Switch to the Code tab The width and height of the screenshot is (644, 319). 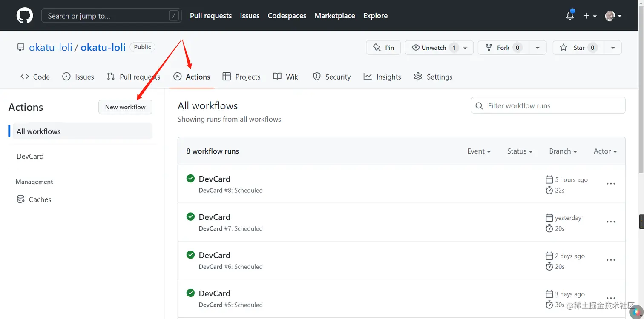tap(35, 77)
